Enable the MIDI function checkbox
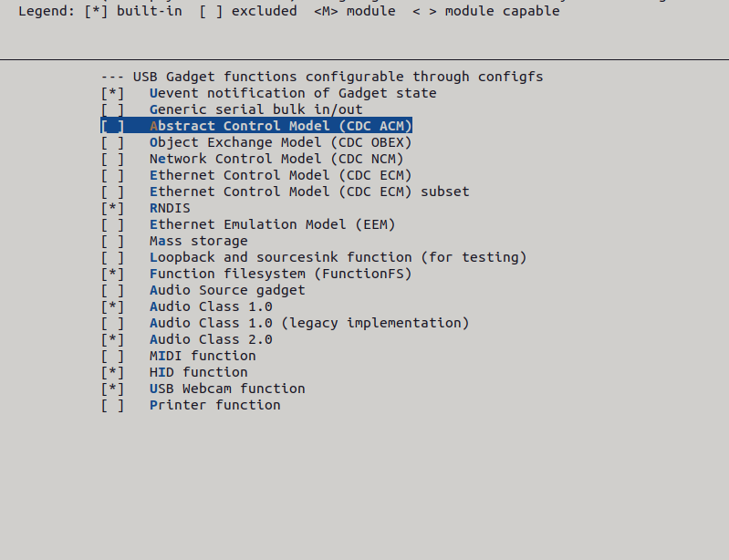Image resolution: width=729 pixels, height=560 pixels. (x=112, y=356)
